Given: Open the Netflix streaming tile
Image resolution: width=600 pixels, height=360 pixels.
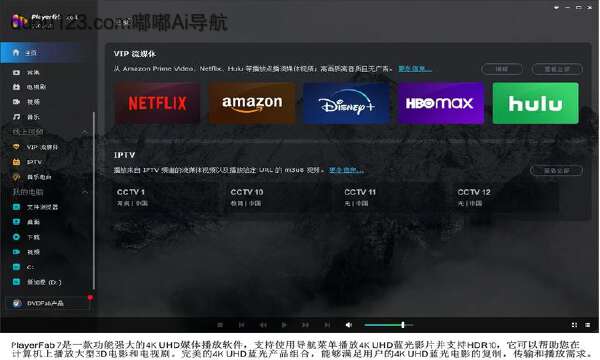Looking at the screenshot, I should pyautogui.click(x=157, y=103).
